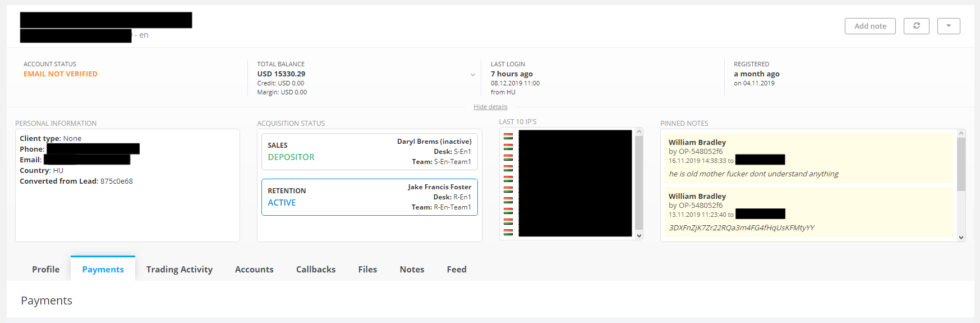The height and width of the screenshot is (323, 980).
Task: Click the pinned notes scrollbar thumb
Action: pos(961,164)
